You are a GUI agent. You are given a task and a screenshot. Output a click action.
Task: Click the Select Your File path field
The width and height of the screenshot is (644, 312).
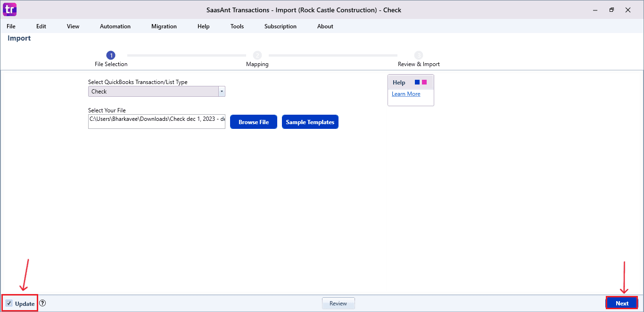pyautogui.click(x=157, y=121)
